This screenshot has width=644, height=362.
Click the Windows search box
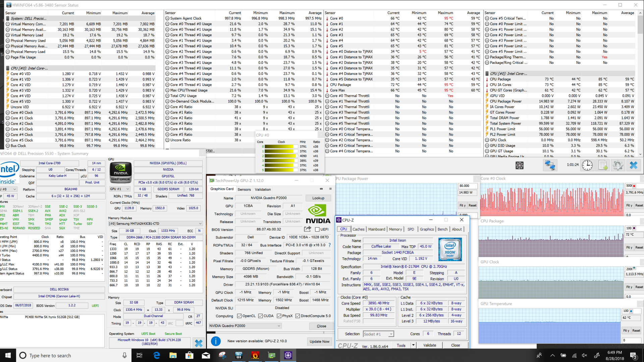point(74,355)
